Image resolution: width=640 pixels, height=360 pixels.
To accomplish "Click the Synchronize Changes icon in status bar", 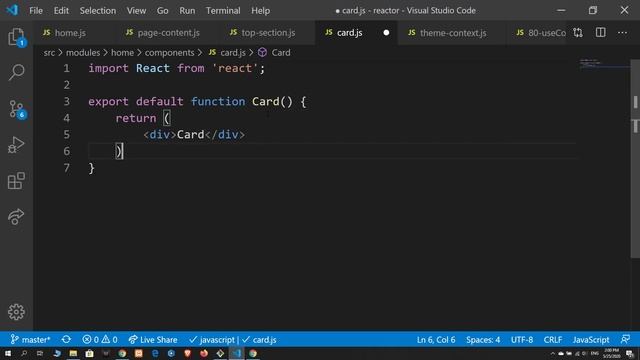I will pyautogui.click(x=66, y=340).
